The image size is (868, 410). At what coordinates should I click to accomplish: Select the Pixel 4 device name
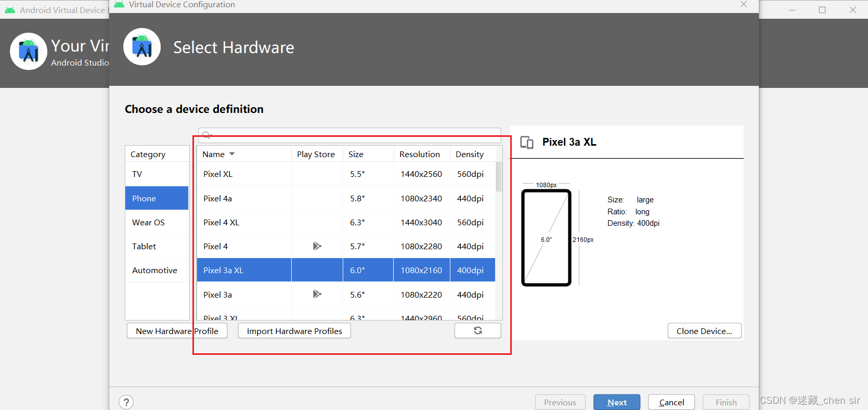pos(215,246)
